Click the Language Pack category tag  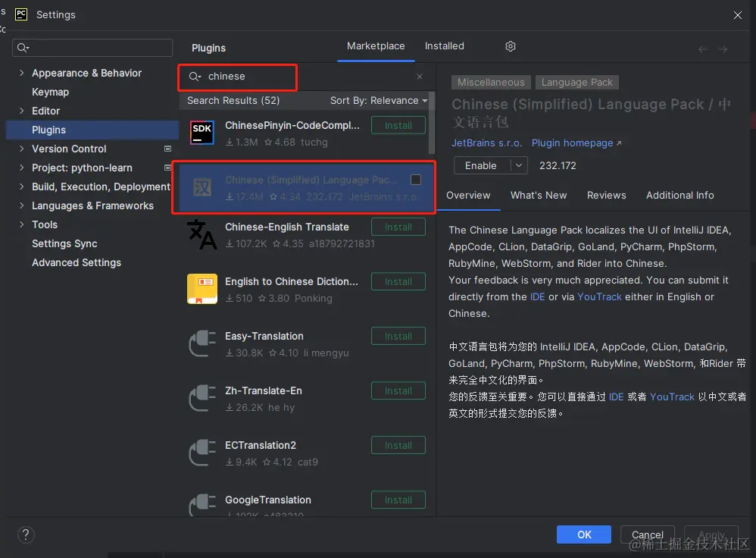pyautogui.click(x=576, y=83)
